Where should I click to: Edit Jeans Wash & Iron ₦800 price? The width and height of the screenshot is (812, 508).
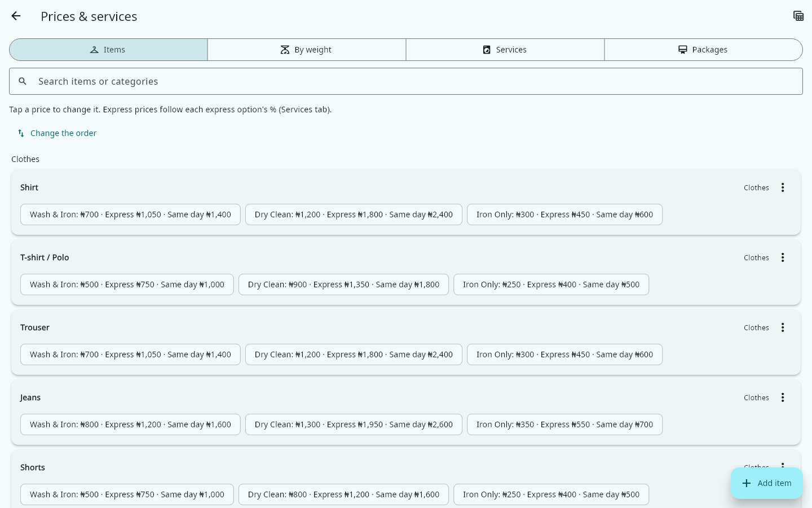[x=130, y=424]
